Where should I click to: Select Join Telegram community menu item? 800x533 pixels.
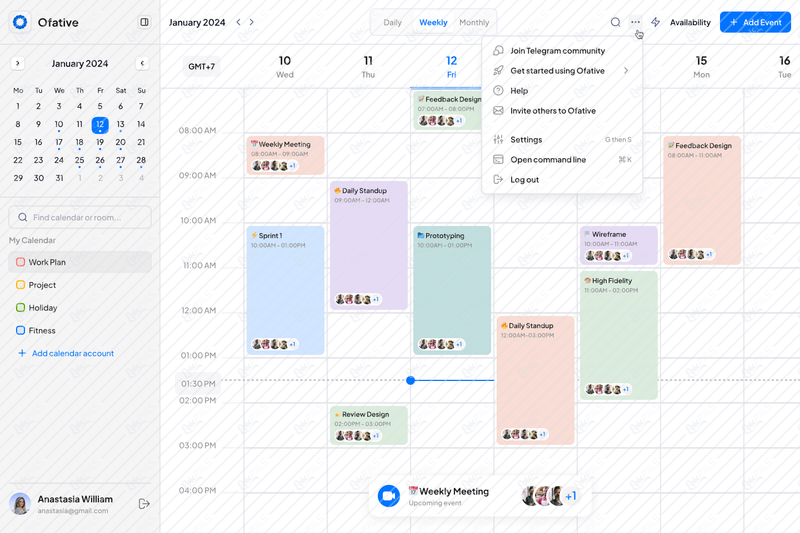pyautogui.click(x=562, y=50)
